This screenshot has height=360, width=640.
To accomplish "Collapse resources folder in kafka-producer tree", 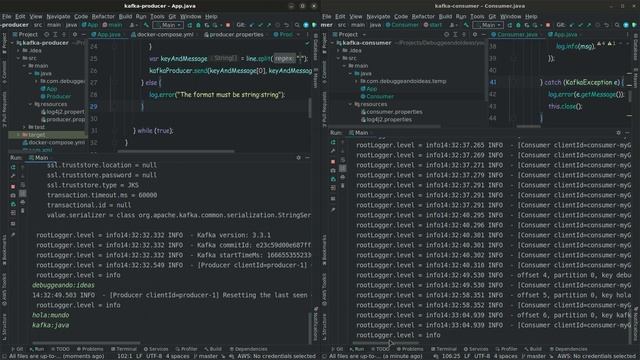I will (30, 104).
